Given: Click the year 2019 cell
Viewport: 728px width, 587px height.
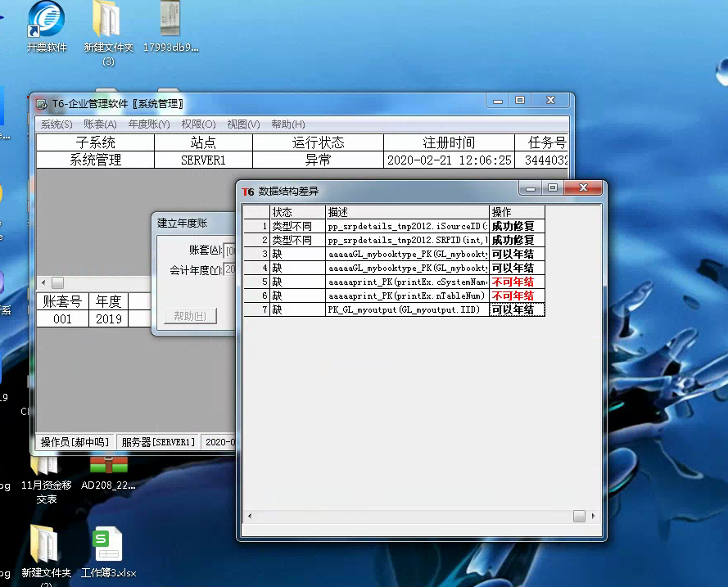Looking at the screenshot, I should point(109,319).
